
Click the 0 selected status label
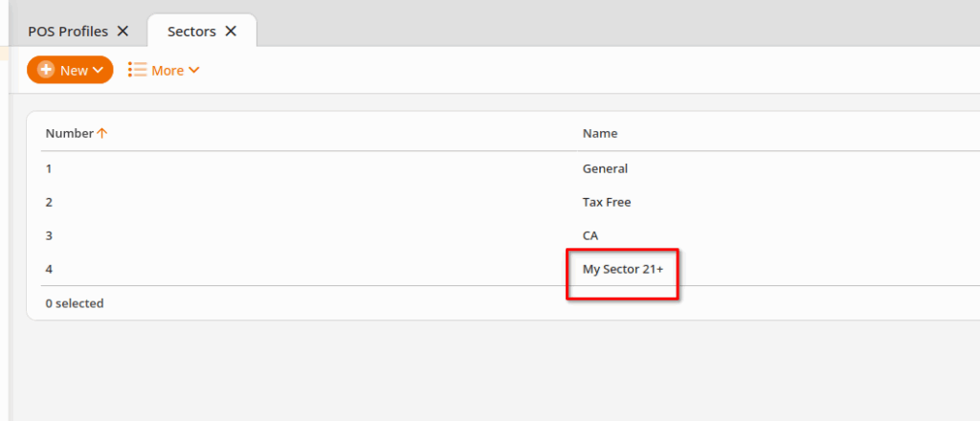[x=75, y=303]
